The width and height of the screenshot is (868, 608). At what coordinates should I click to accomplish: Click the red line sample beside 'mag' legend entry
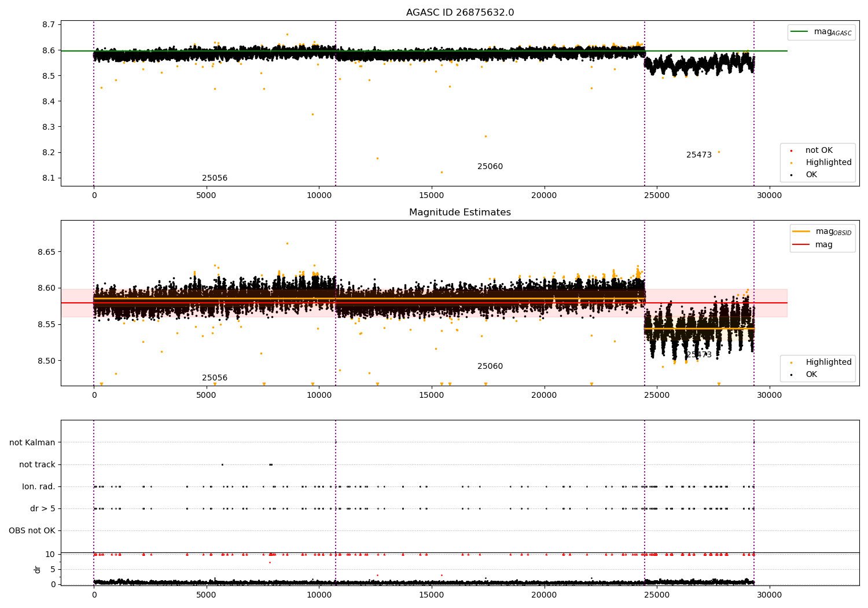(801, 245)
